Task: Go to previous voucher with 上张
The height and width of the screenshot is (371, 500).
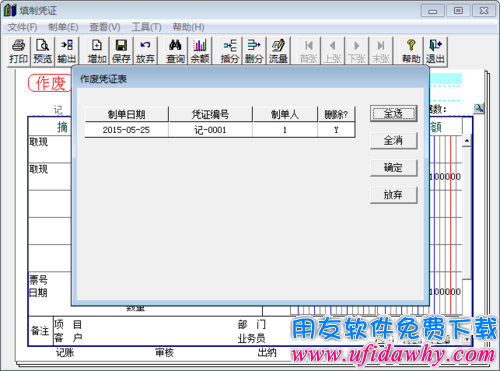Action: pyautogui.click(x=333, y=51)
